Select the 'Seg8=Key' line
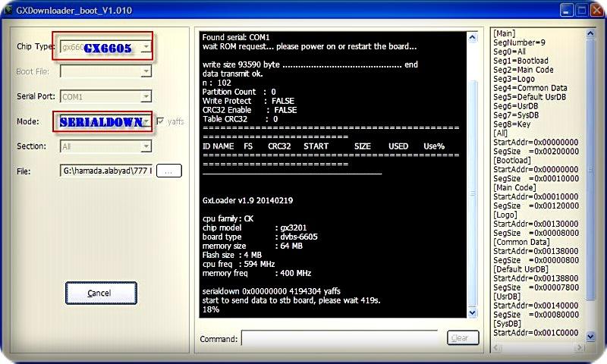This screenshot has width=607, height=364. tap(511, 124)
